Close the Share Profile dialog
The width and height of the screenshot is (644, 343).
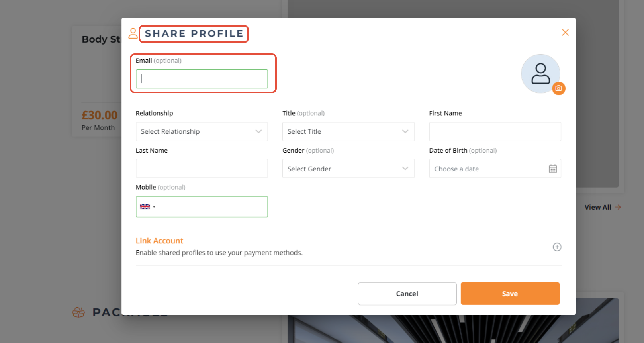coord(565,33)
